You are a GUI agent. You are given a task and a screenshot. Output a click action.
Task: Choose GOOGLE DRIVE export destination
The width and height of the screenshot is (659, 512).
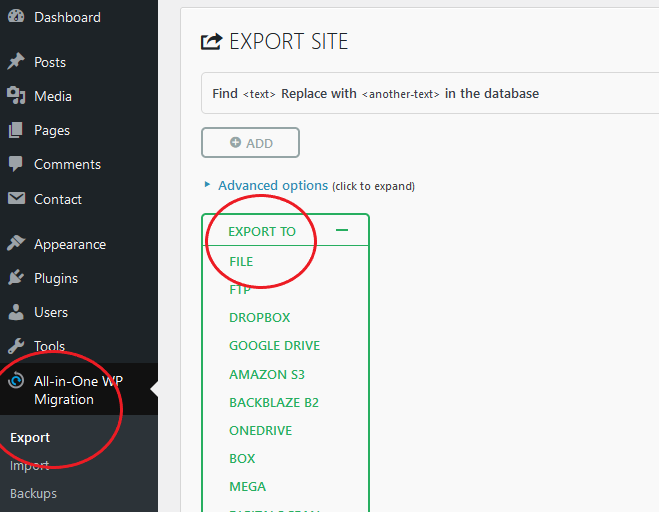274,346
